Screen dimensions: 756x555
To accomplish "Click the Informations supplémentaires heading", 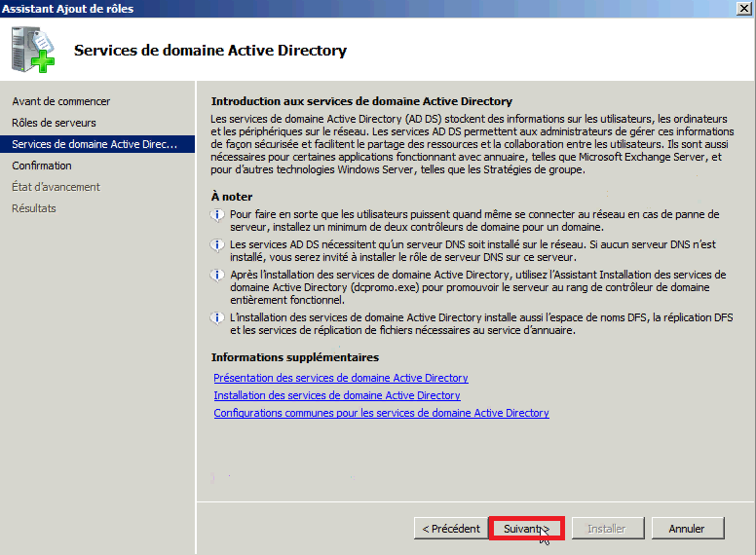I will point(295,357).
